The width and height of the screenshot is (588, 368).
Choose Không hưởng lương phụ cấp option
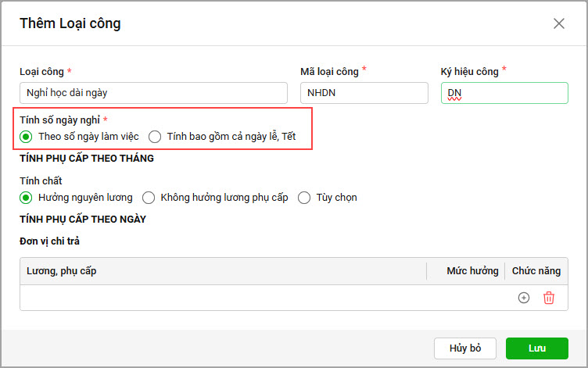(x=148, y=198)
